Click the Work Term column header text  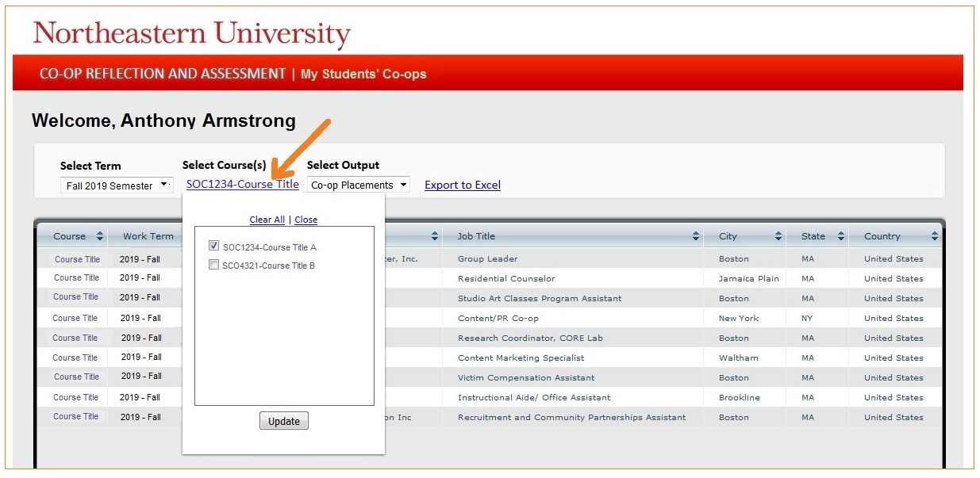148,236
